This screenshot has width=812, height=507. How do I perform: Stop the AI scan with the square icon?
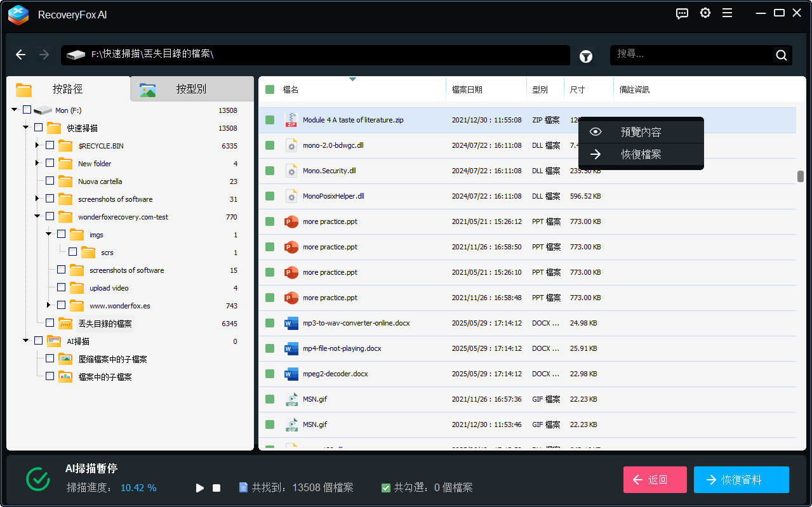(216, 487)
